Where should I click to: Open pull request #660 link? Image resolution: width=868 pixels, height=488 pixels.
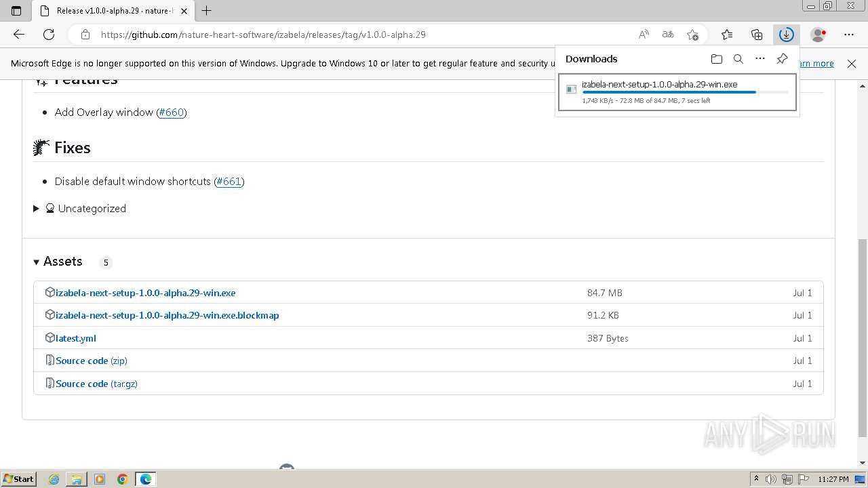pyautogui.click(x=172, y=112)
